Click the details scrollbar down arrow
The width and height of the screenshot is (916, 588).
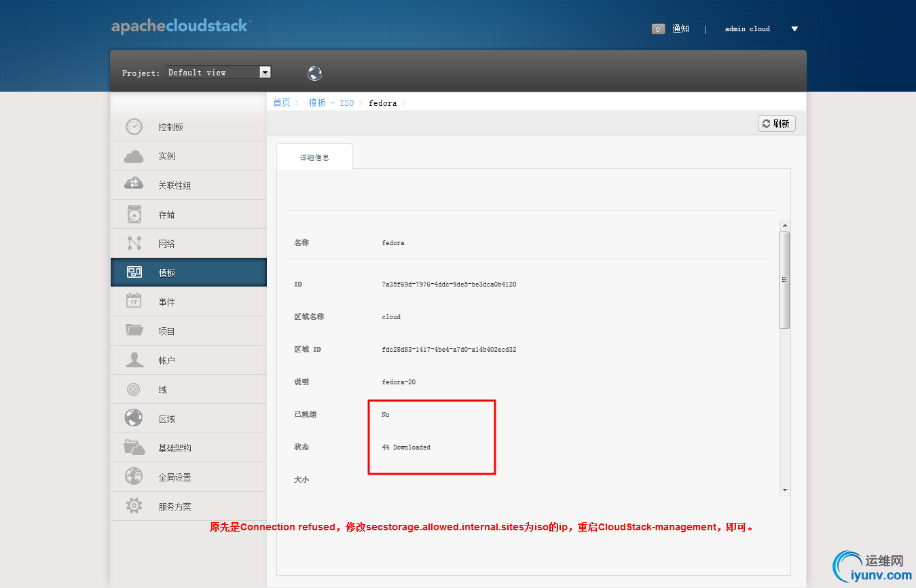point(785,490)
